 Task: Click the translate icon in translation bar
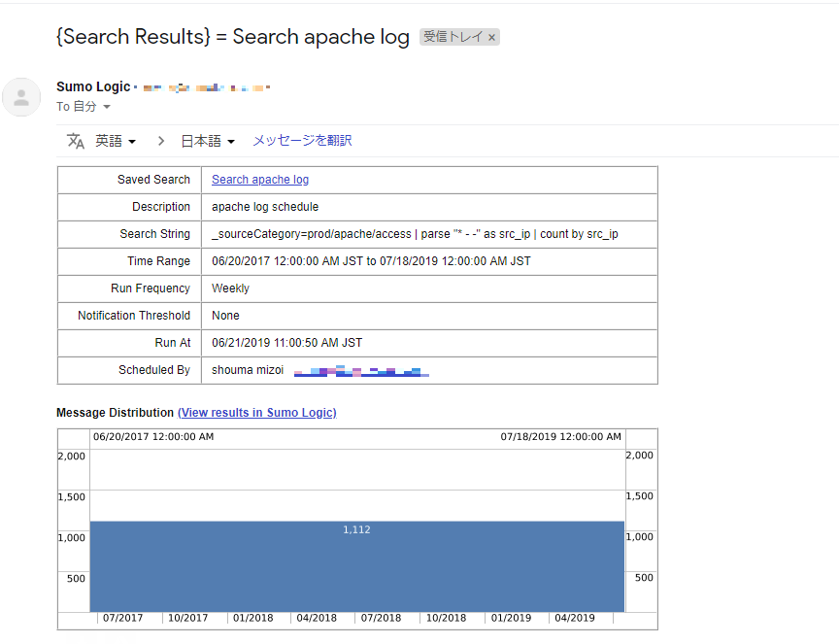coord(76,141)
